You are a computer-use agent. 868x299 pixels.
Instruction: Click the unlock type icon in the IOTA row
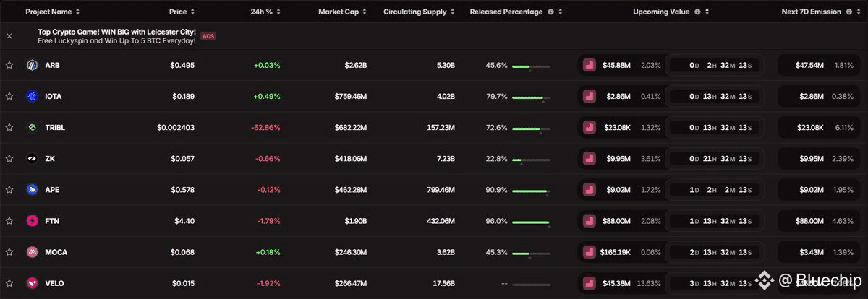[589, 96]
